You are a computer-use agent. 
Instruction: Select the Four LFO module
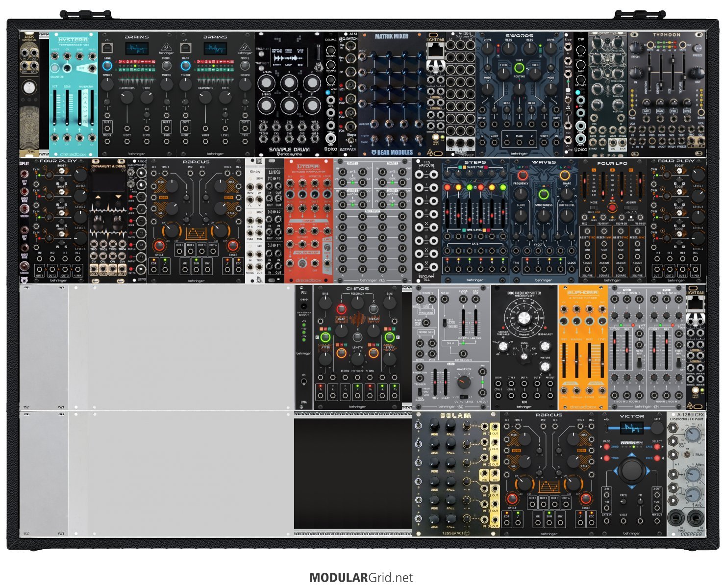(x=613, y=221)
